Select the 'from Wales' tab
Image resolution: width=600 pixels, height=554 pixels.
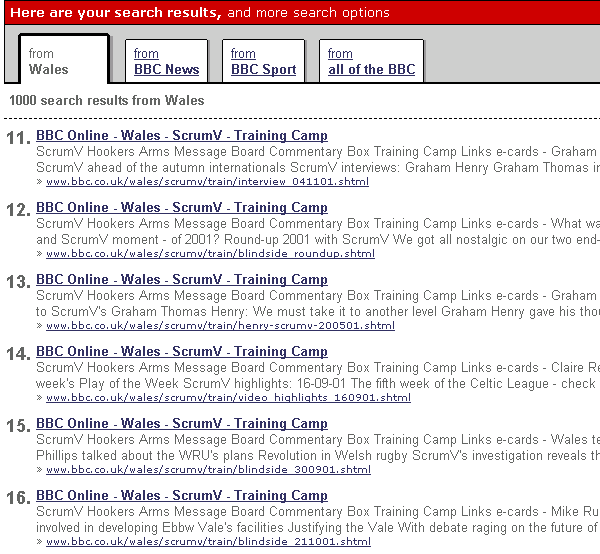(x=64, y=60)
